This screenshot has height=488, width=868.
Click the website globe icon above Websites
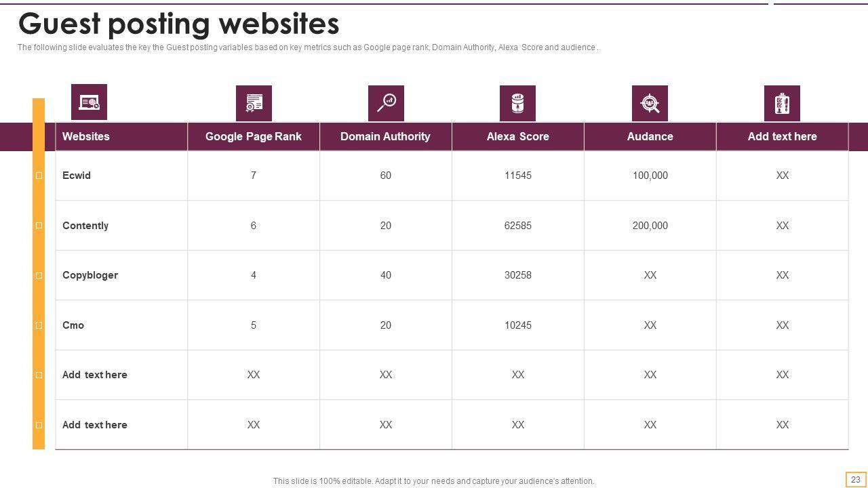pyautogui.click(x=89, y=102)
